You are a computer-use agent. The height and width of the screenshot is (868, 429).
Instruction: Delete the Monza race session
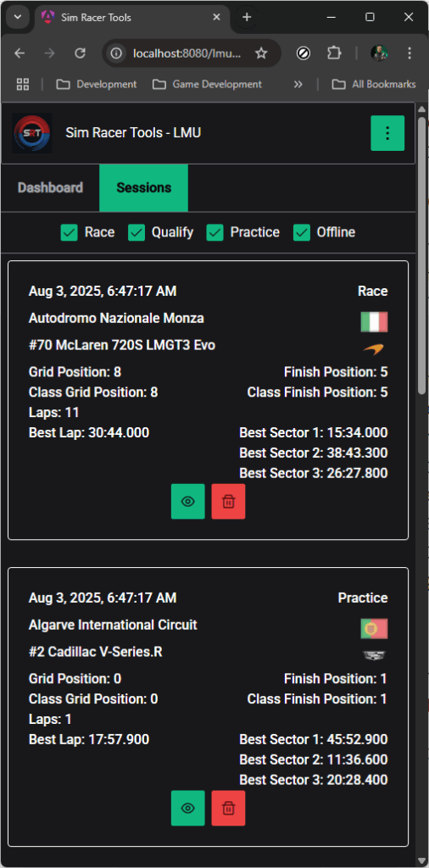pos(228,502)
